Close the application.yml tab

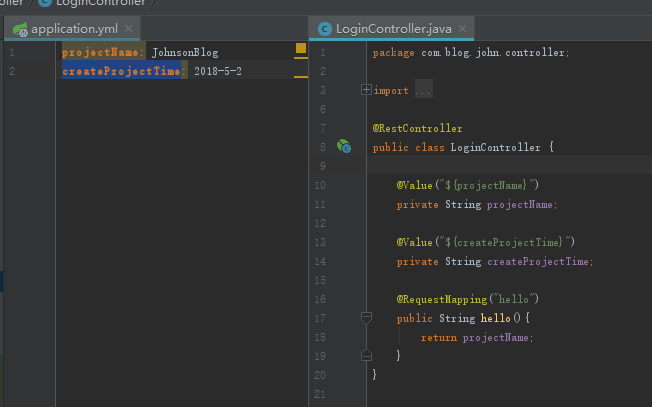coord(128,29)
